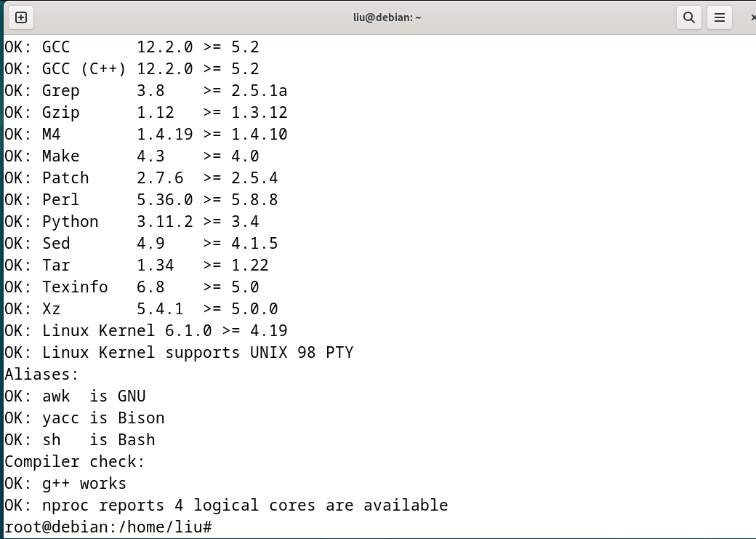The height and width of the screenshot is (539, 756).
Task: Click the liu@debian window title
Action: [387, 18]
